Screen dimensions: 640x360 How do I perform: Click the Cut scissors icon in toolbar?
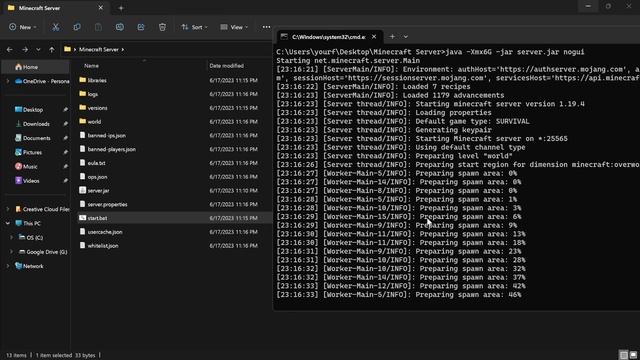[56, 27]
